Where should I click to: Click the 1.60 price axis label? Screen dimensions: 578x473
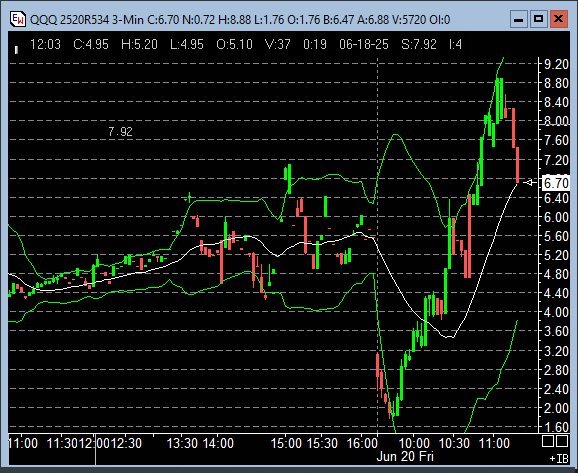pos(556,427)
